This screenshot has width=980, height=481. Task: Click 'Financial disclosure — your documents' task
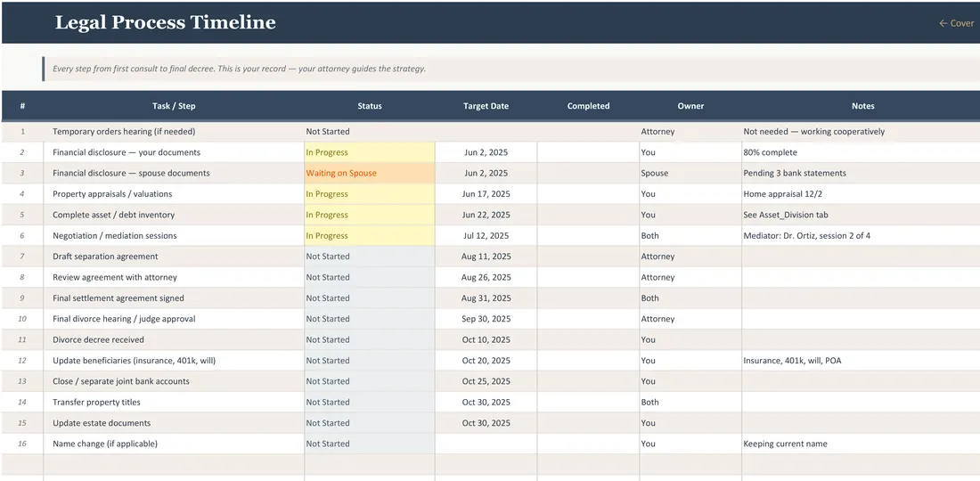pyautogui.click(x=127, y=152)
